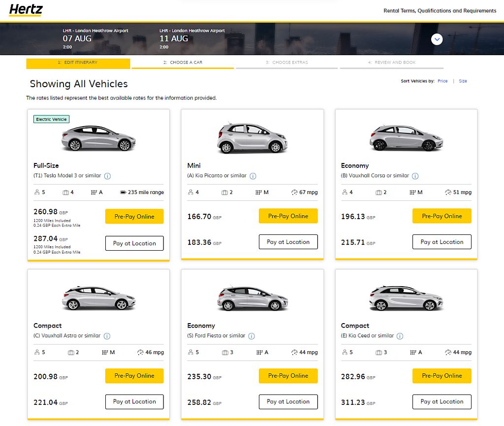Viewport: 504px width, 426px height.
Task: Open the Edit Itinerary step
Action: tap(78, 63)
